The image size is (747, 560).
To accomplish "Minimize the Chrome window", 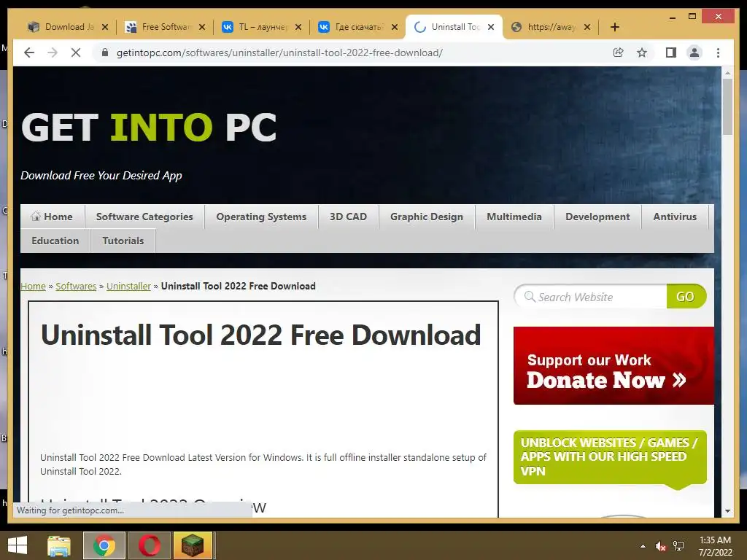I will [672, 17].
